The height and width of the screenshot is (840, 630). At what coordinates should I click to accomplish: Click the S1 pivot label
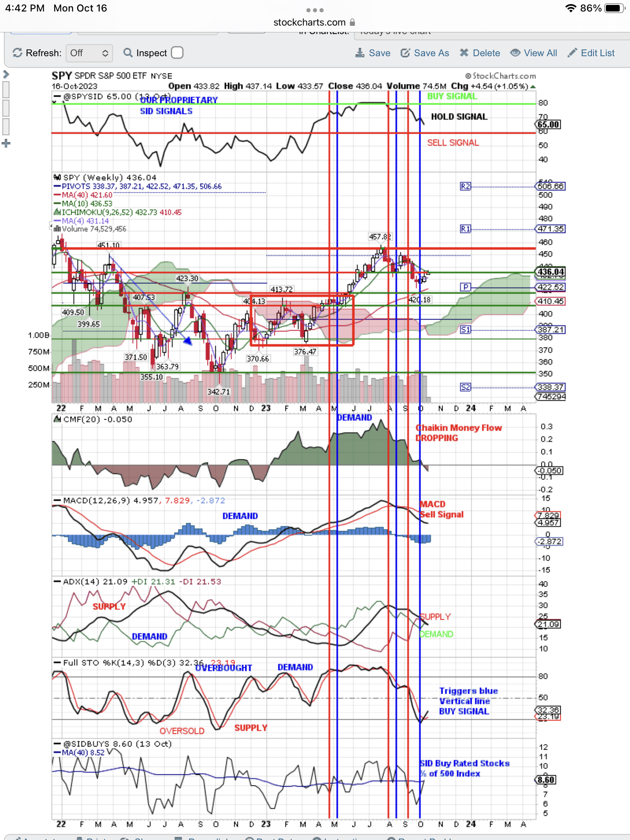tap(465, 330)
